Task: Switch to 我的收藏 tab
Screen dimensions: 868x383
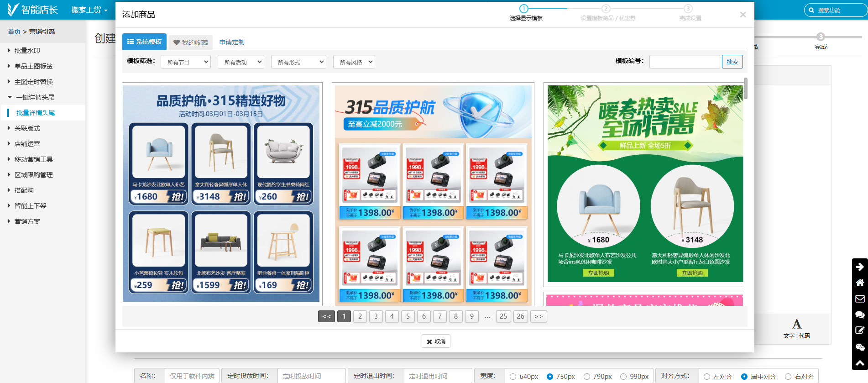Action: pos(190,42)
